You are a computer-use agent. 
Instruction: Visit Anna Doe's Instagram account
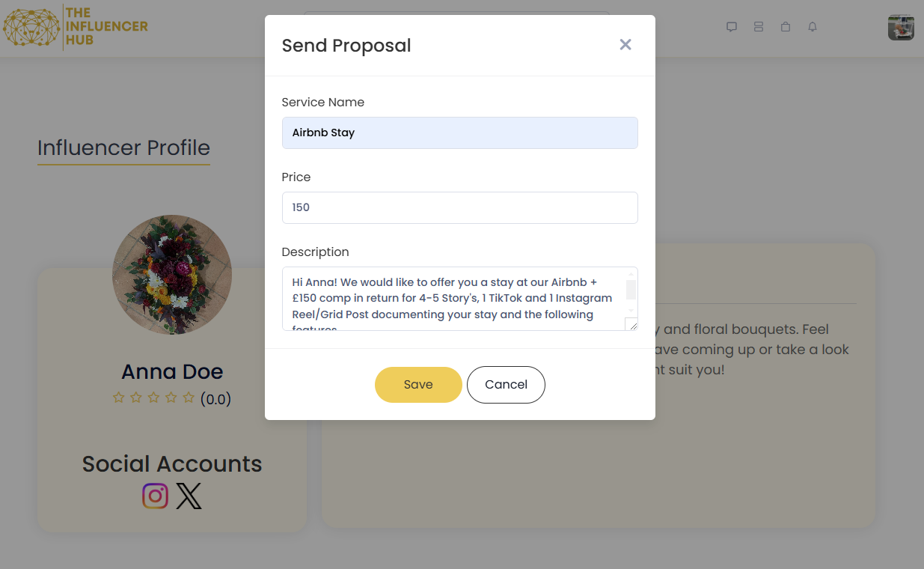coord(155,496)
